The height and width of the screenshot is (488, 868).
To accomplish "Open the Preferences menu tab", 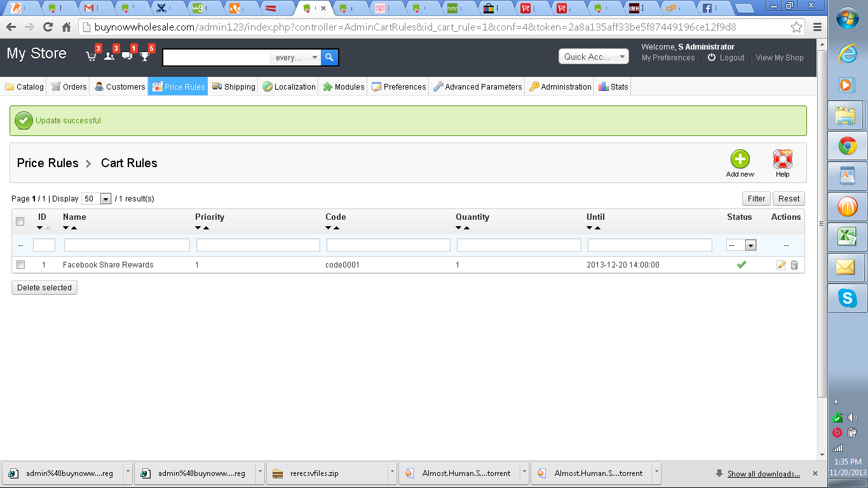I will coord(398,86).
